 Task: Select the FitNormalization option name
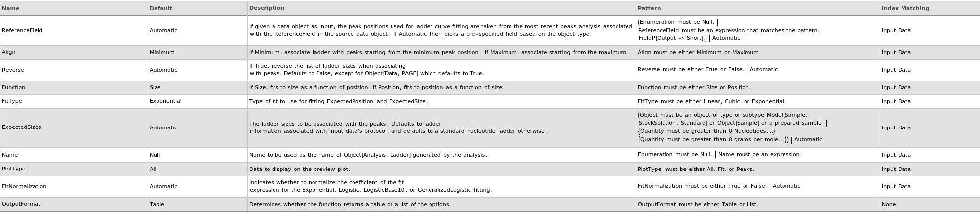coord(24,187)
